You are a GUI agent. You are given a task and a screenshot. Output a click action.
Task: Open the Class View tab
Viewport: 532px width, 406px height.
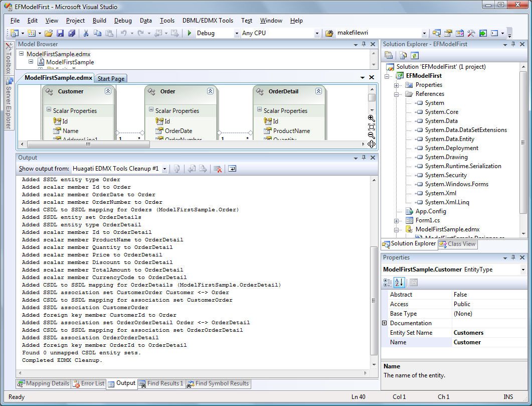tap(457, 244)
